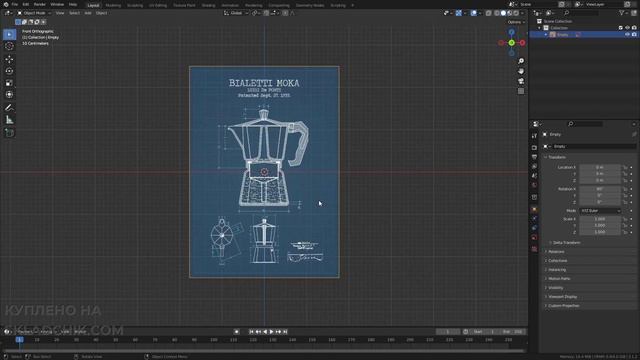Select the Transform tool
The width and height of the screenshot is (640, 360).
point(9,95)
